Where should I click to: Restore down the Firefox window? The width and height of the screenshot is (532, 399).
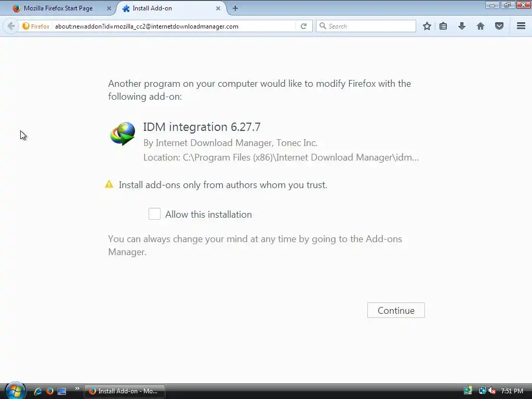(508, 5)
